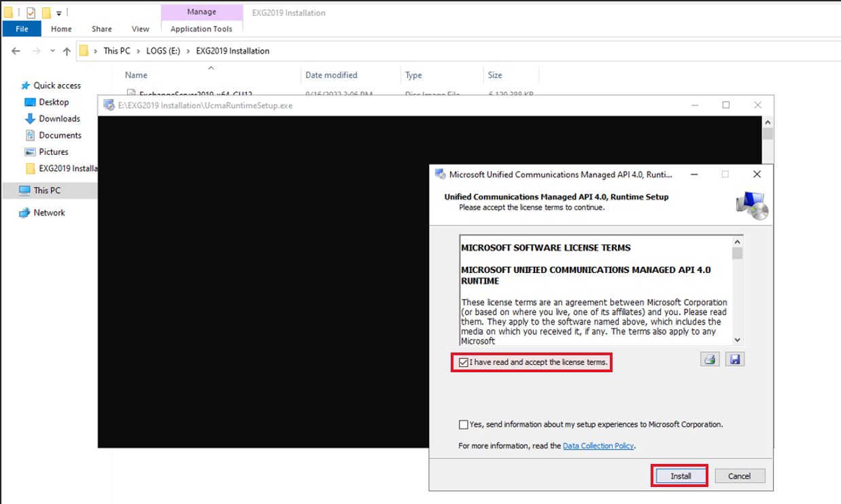This screenshot has height=504, width=841.
Task: Click the printer icon to print license terms
Action: tap(710, 359)
